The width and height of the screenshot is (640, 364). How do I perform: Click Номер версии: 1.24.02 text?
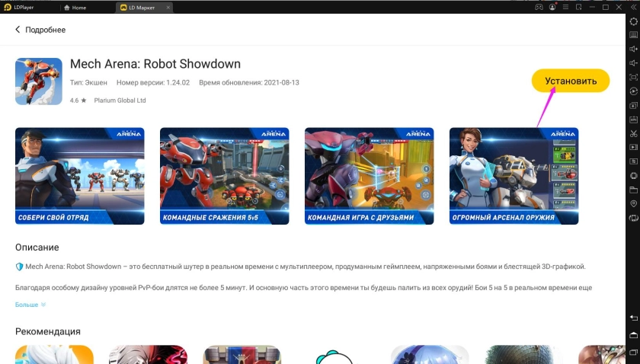[x=153, y=82]
